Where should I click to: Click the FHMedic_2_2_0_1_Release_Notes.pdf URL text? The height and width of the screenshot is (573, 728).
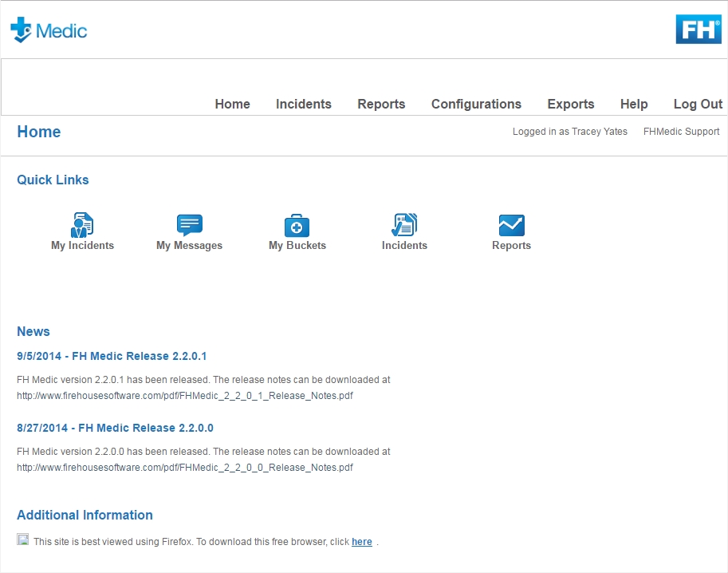tap(185, 396)
